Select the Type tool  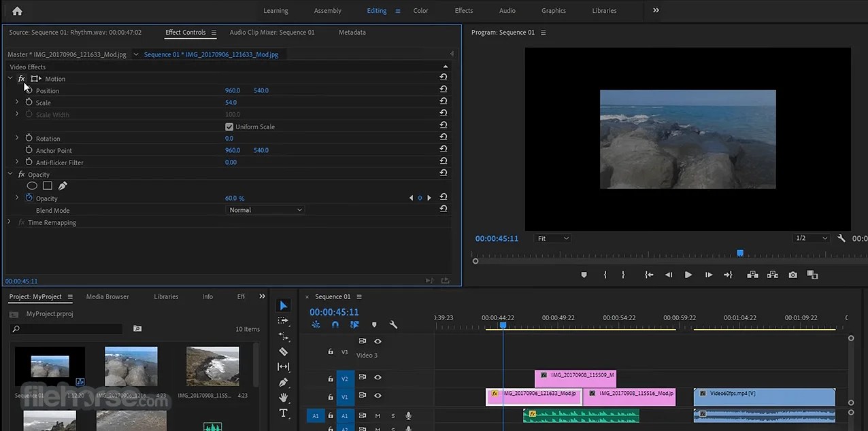point(284,413)
